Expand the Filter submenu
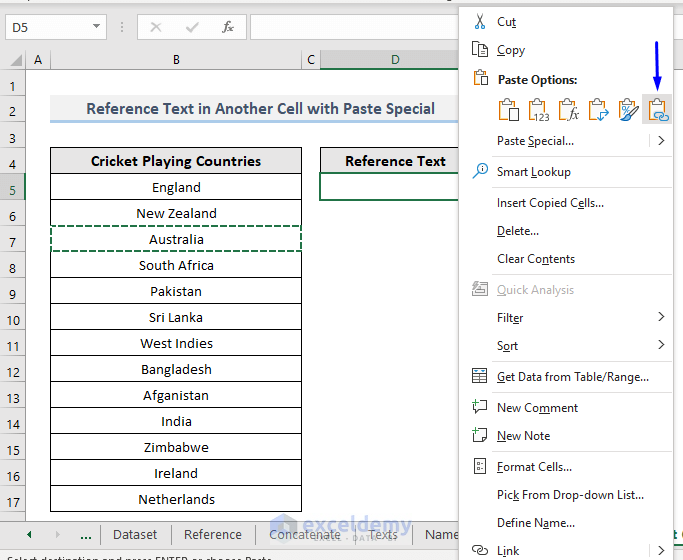The width and height of the screenshot is (683, 560). 661,317
